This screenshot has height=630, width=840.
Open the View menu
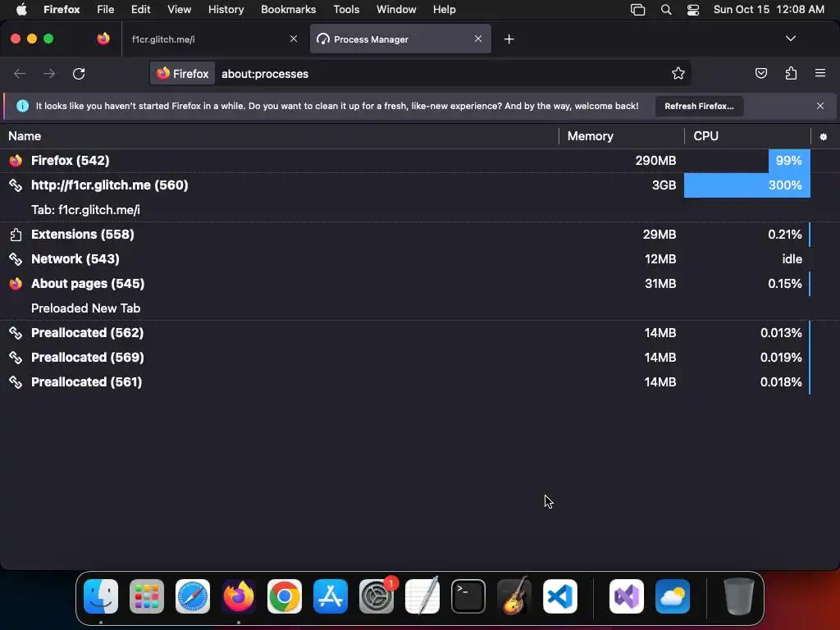[x=180, y=10]
